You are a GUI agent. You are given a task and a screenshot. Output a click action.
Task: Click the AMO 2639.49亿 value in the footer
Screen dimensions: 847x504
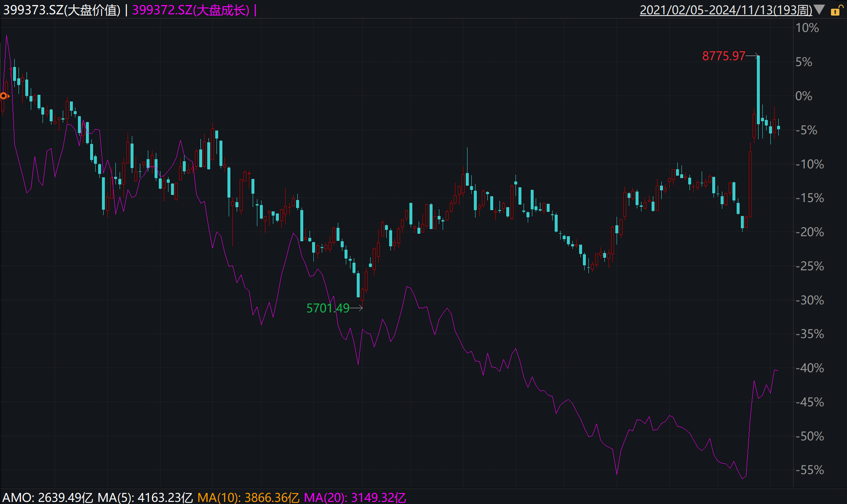point(48,497)
